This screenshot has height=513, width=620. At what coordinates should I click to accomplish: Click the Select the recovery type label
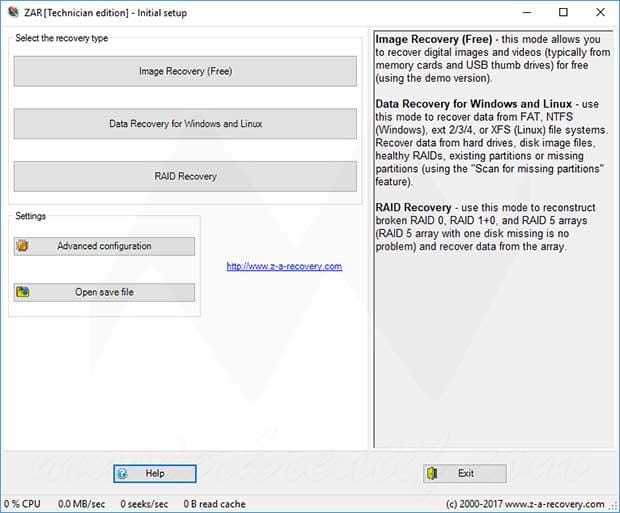[x=62, y=38]
